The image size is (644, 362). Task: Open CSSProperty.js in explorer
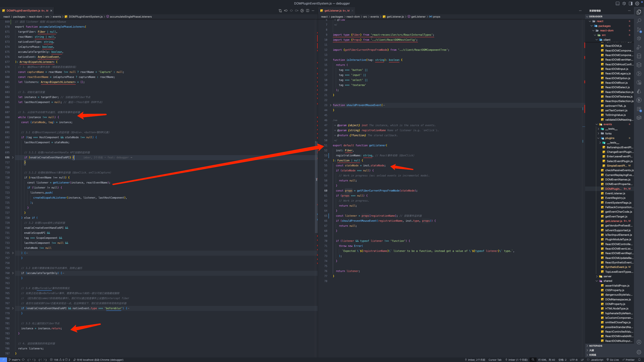pyautogui.click(x=615, y=290)
